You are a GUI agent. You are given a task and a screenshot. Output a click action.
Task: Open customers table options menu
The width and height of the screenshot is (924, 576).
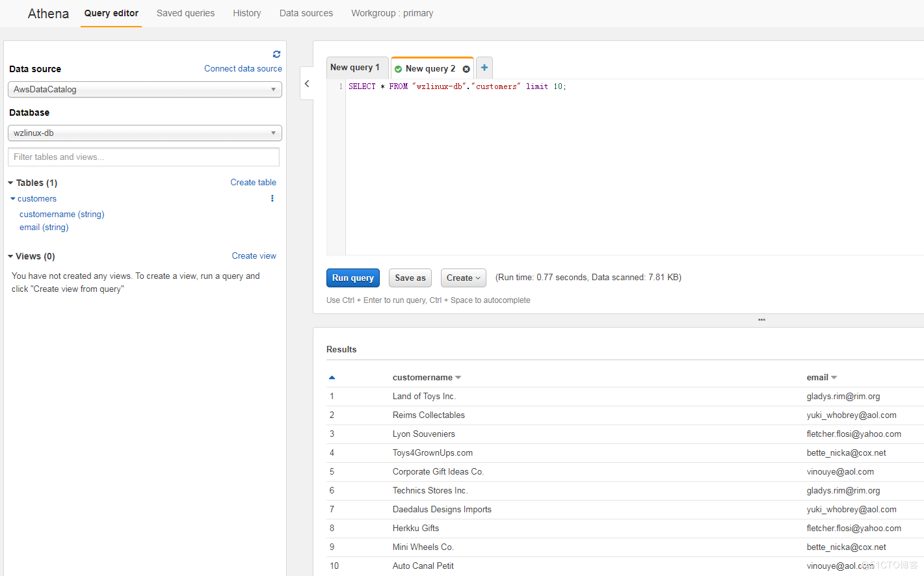272,198
